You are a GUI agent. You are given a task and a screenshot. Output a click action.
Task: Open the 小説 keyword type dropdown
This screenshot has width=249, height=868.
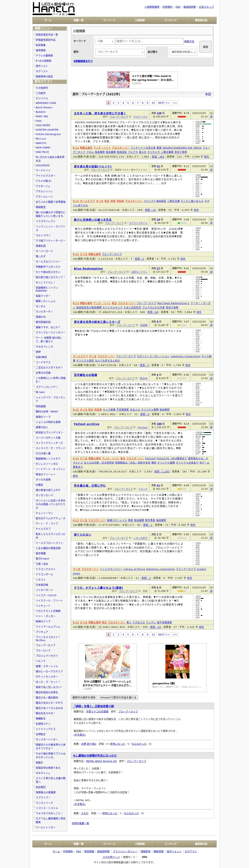(x=105, y=41)
